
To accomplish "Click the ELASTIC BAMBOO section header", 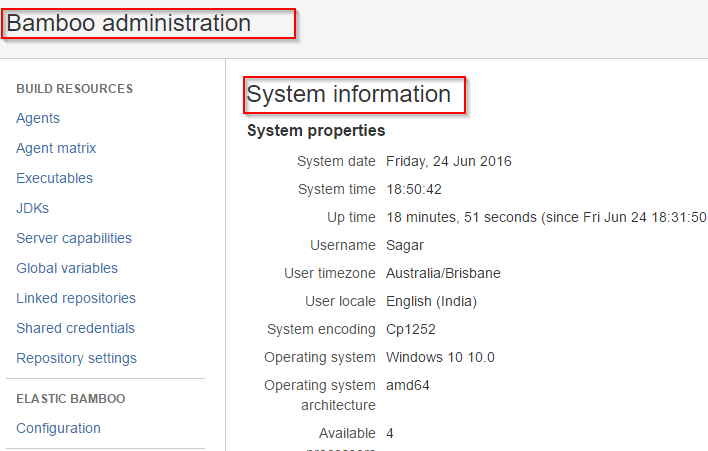I will click(71, 399).
